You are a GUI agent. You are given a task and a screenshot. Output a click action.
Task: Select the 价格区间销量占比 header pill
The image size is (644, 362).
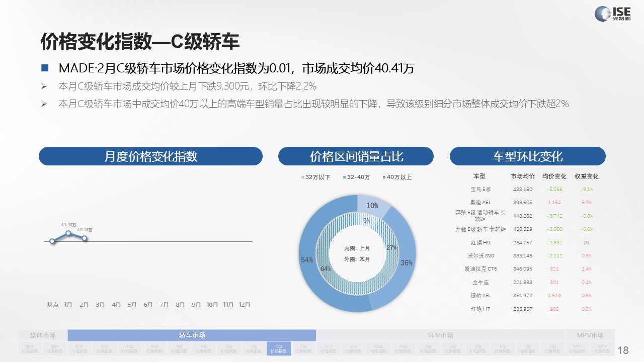tap(356, 156)
